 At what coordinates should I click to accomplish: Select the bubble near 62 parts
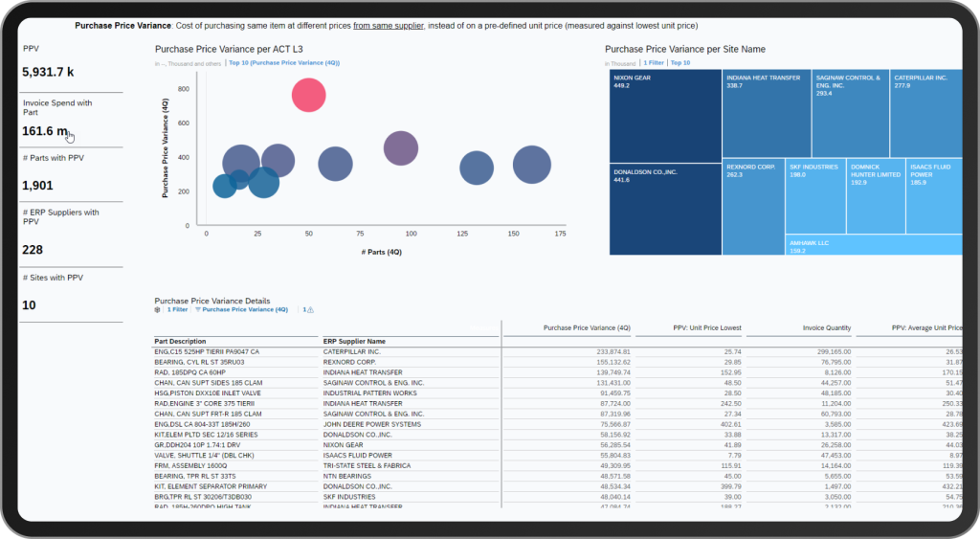tap(336, 164)
